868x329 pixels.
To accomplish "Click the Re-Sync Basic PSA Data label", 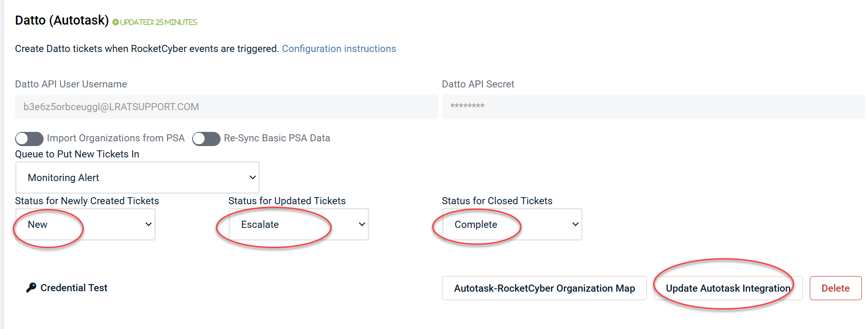I will tap(277, 138).
